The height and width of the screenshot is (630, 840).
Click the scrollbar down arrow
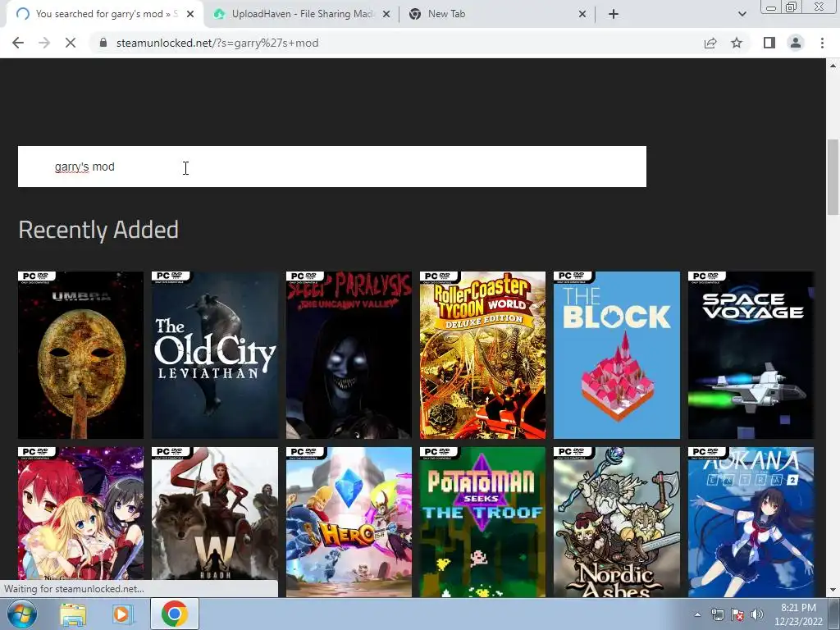[833, 591]
